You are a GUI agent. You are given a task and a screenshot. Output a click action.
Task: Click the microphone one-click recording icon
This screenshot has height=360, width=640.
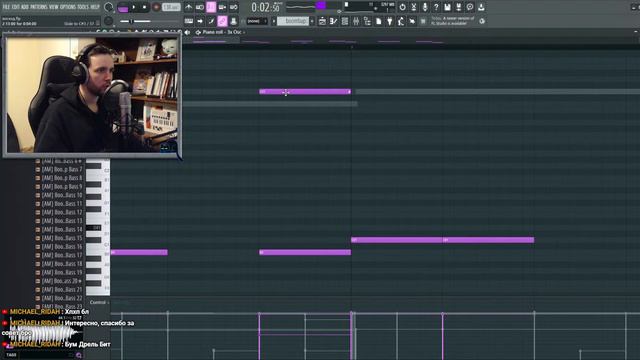pos(425,7)
